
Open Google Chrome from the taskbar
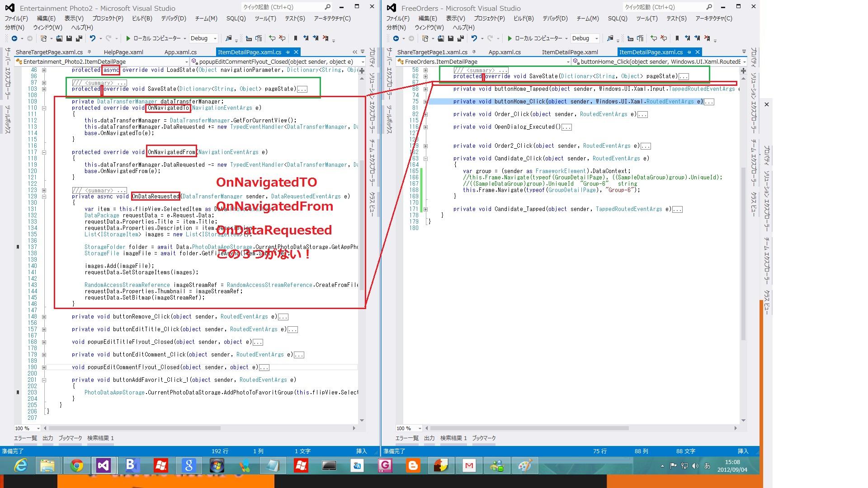pyautogui.click(x=76, y=465)
